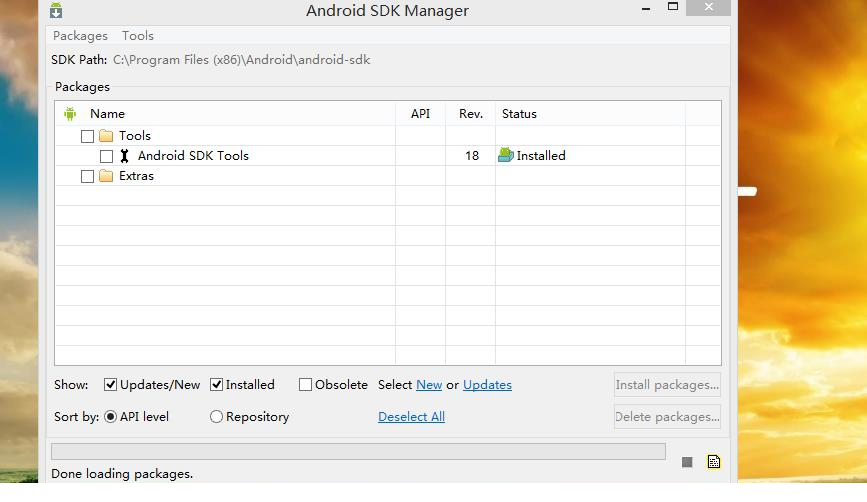This screenshot has width=867, height=502.
Task: Maximize the Android SDK Manager window
Action: coord(673,7)
